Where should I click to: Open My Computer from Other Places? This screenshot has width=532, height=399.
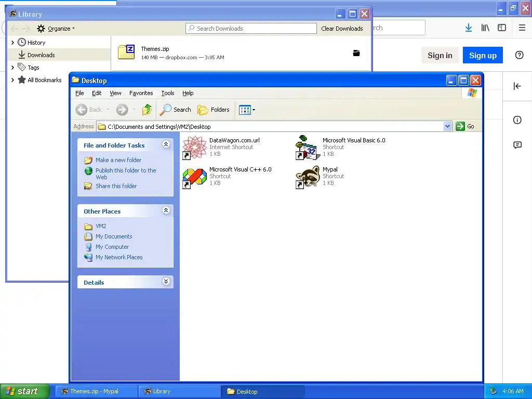[x=112, y=247]
